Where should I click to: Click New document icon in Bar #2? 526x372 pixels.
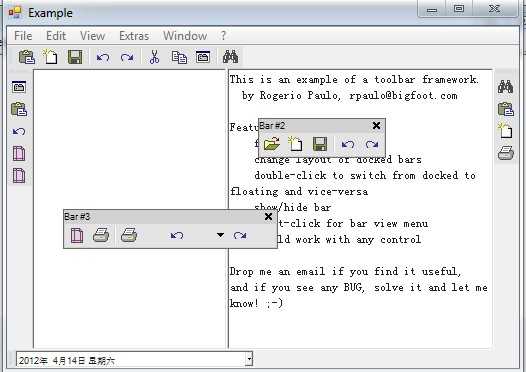(x=295, y=144)
